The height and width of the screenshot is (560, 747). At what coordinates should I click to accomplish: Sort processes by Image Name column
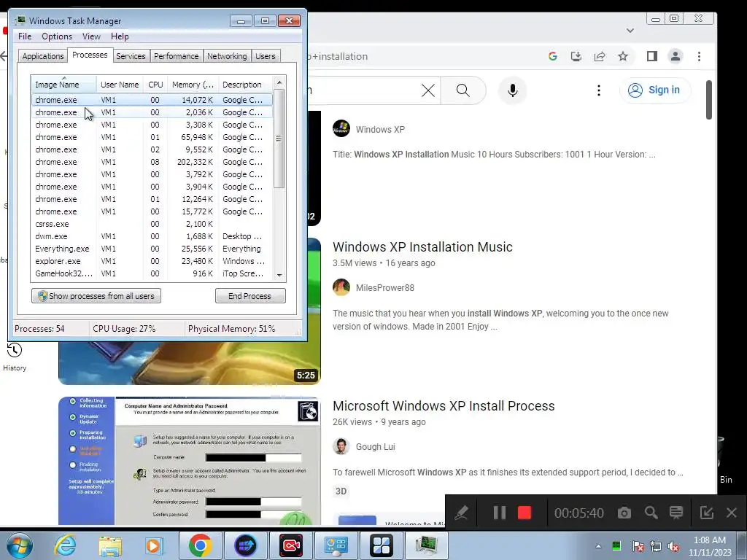(x=64, y=85)
